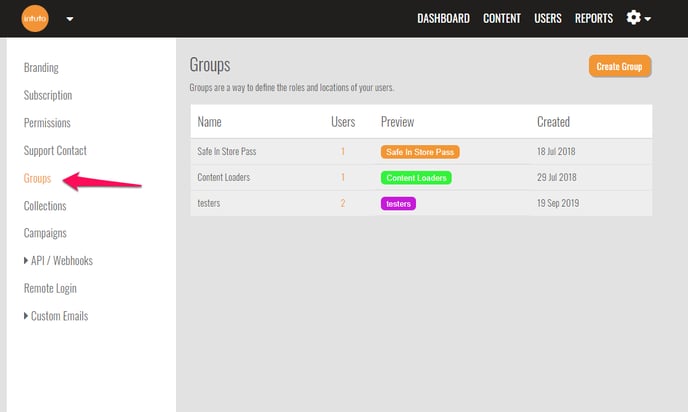
Task: Click the orange Safe In Store Pass badge
Action: click(x=420, y=152)
